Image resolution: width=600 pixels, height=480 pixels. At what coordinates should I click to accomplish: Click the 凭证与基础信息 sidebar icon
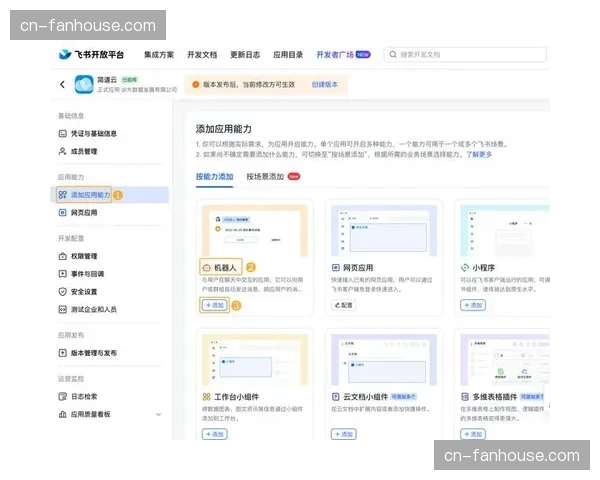click(x=62, y=134)
